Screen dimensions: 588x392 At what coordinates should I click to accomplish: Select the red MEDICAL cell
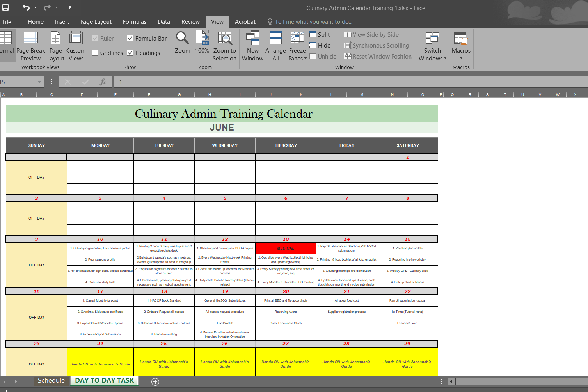coord(286,248)
